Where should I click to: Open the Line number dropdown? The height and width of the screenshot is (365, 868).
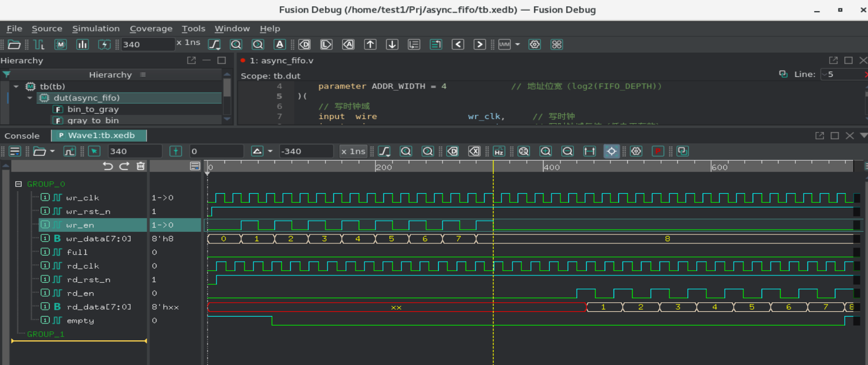coord(825,75)
